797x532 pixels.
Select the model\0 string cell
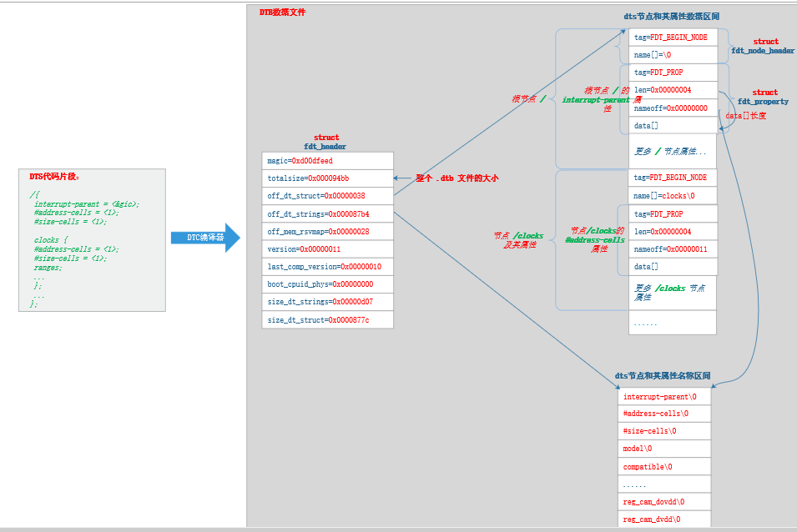664,449
